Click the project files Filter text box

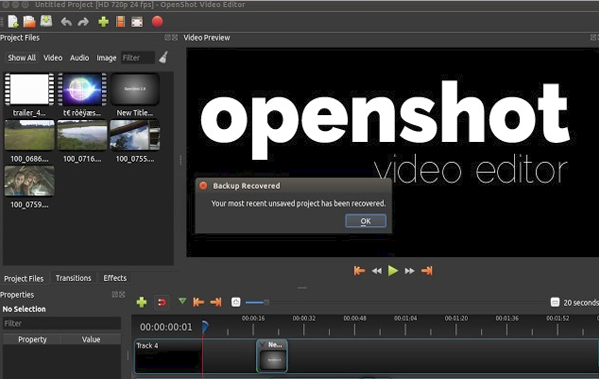[138, 58]
